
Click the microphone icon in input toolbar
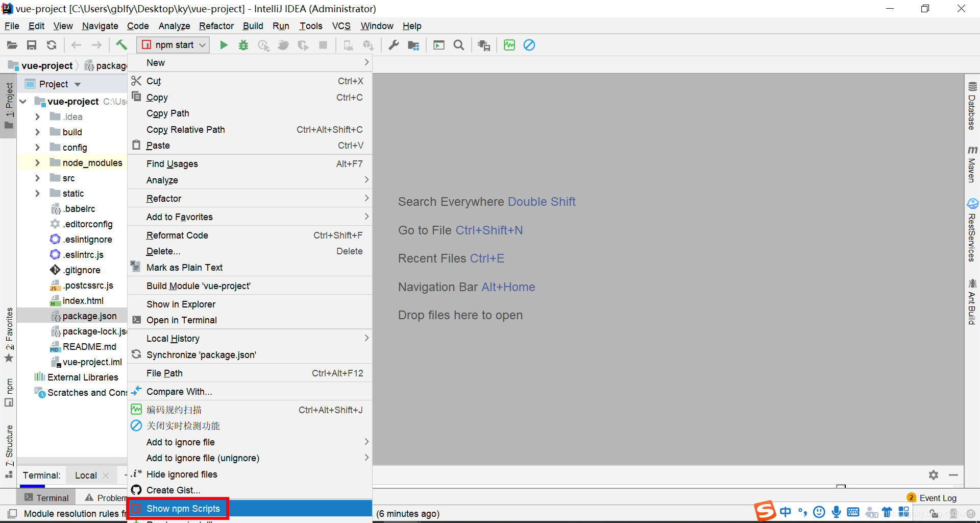pos(836,512)
